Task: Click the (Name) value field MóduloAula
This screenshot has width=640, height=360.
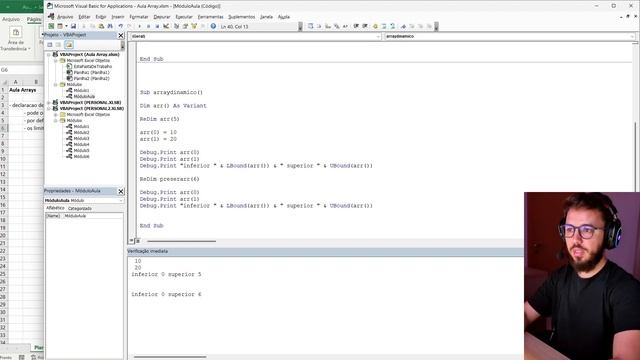Action: coord(93,216)
